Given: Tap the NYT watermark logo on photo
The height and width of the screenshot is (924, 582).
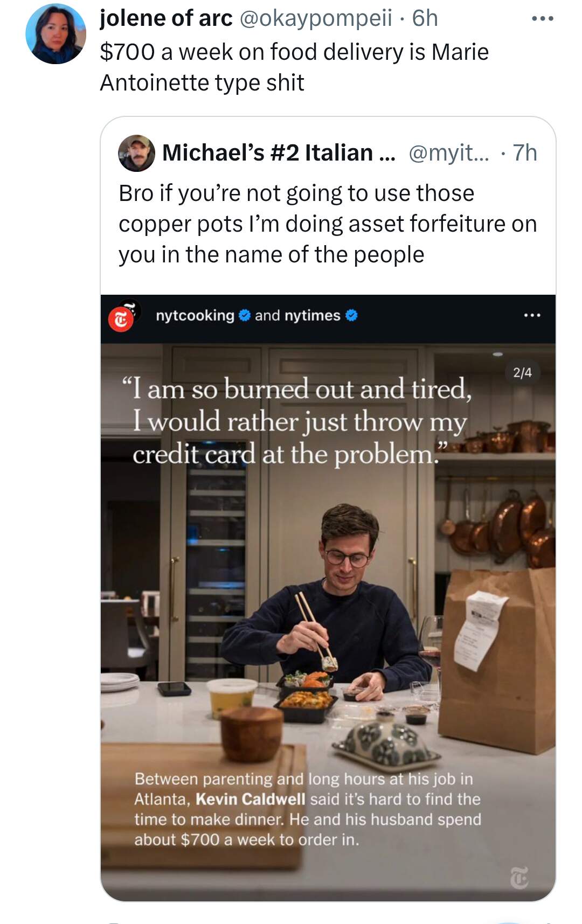Looking at the screenshot, I should tap(519, 878).
